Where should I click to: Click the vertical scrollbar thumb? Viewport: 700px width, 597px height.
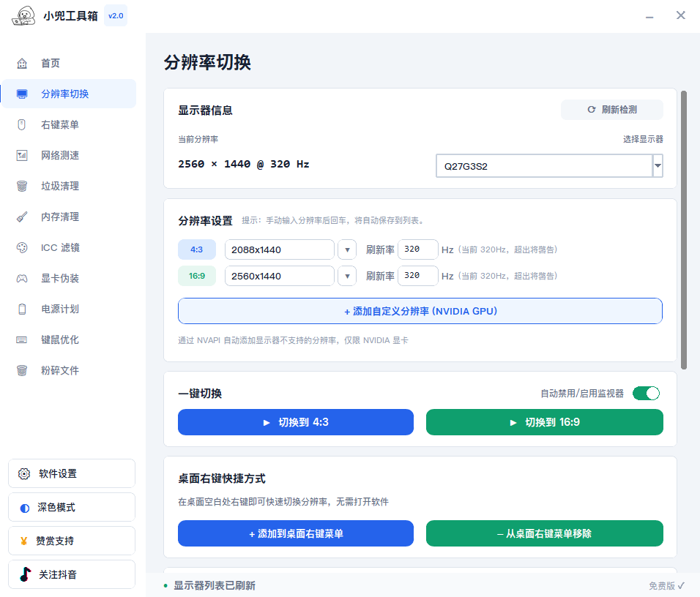(x=683, y=230)
